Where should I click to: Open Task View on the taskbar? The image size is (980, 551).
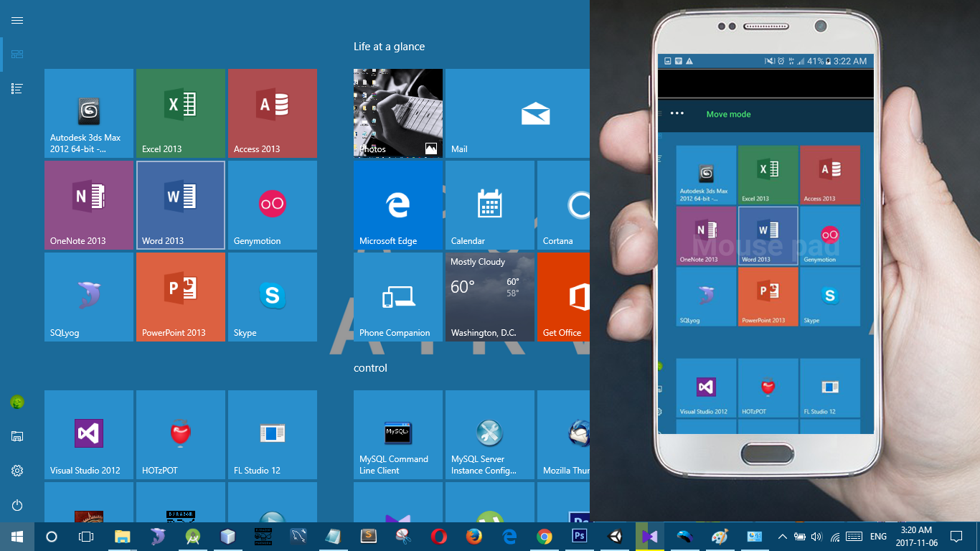pyautogui.click(x=86, y=537)
